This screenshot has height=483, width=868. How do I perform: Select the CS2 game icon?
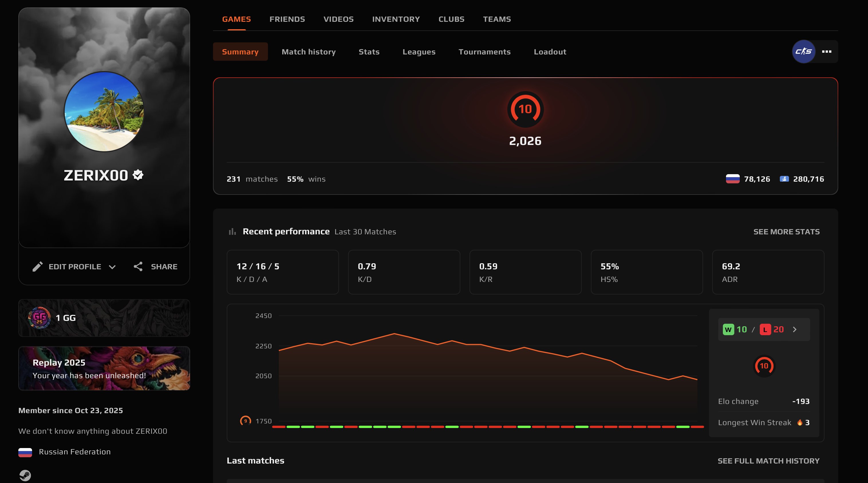[804, 51]
